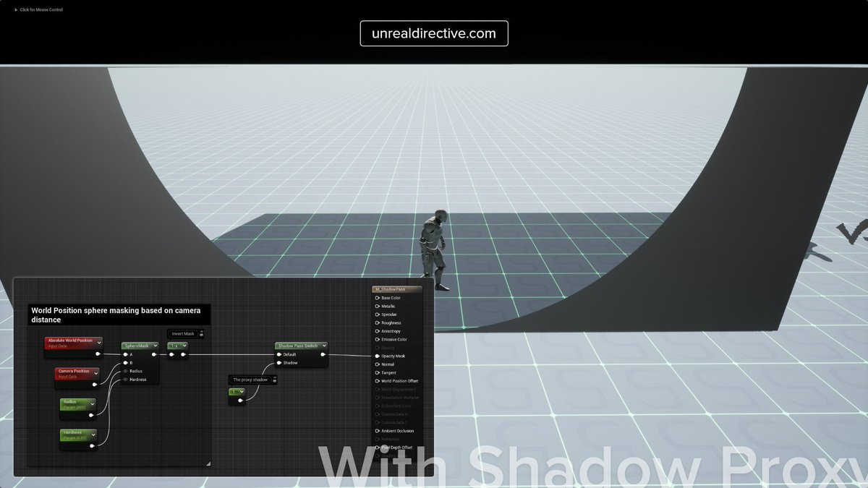Expand the Radius parameter node chevron
This screenshot has width=868, height=488.
pyautogui.click(x=93, y=404)
